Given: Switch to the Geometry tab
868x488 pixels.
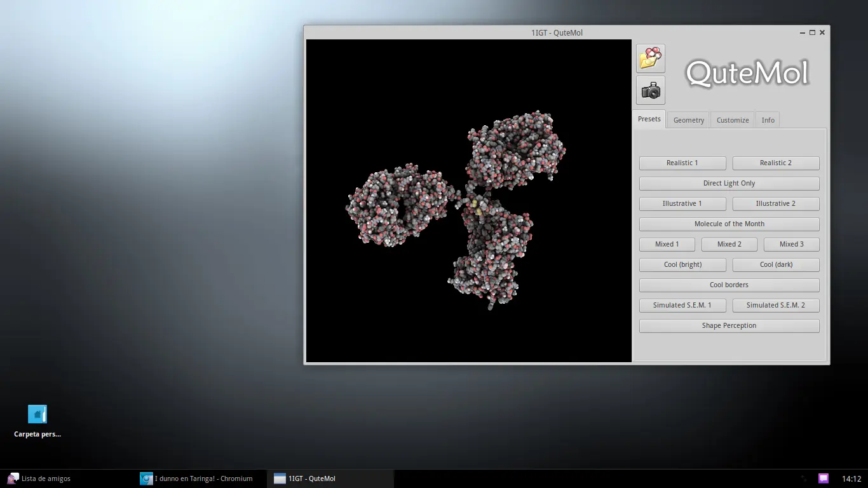Looking at the screenshot, I should pos(688,119).
